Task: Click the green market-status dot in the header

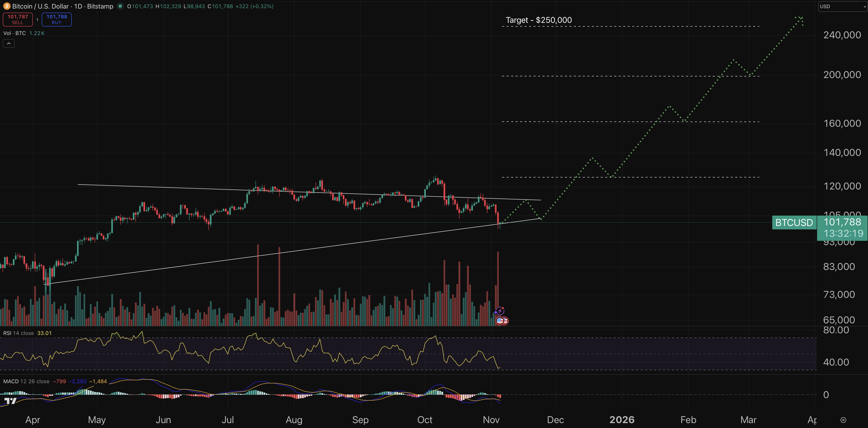Action: click(120, 6)
